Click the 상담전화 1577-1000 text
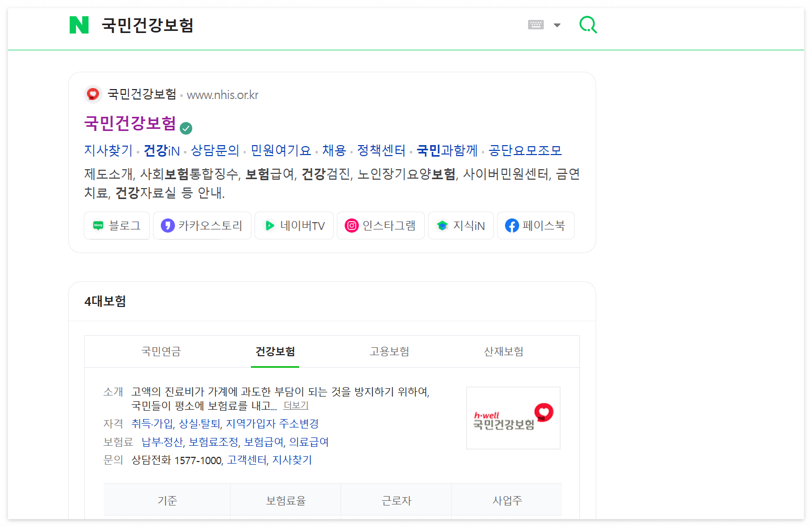The image size is (812, 527). tap(177, 460)
